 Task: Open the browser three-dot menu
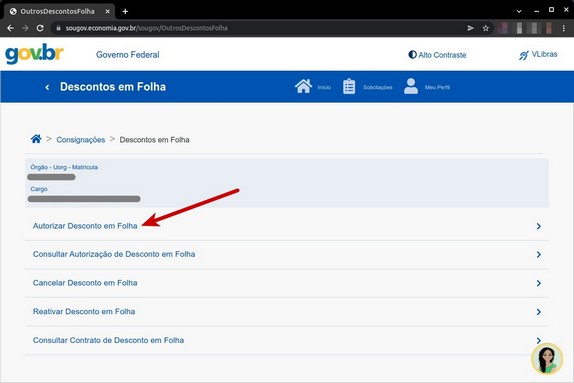(x=563, y=28)
